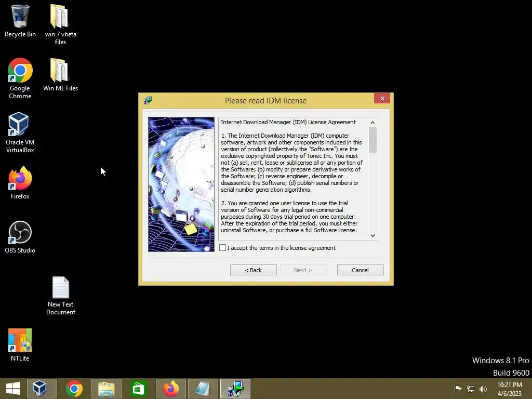Click the dialog title 'Please read IDM license'
Screen dimensions: 532x399
(265, 101)
